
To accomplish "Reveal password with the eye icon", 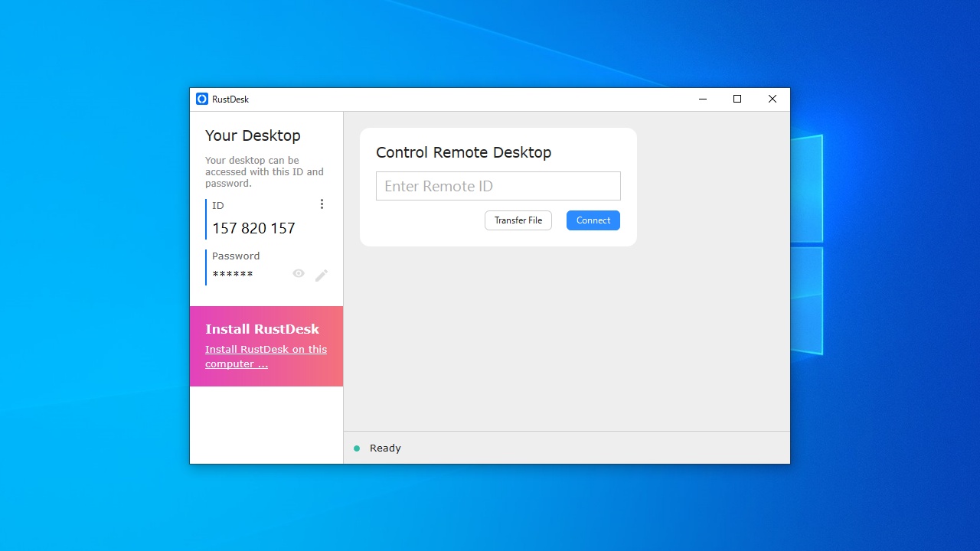I will coord(299,273).
